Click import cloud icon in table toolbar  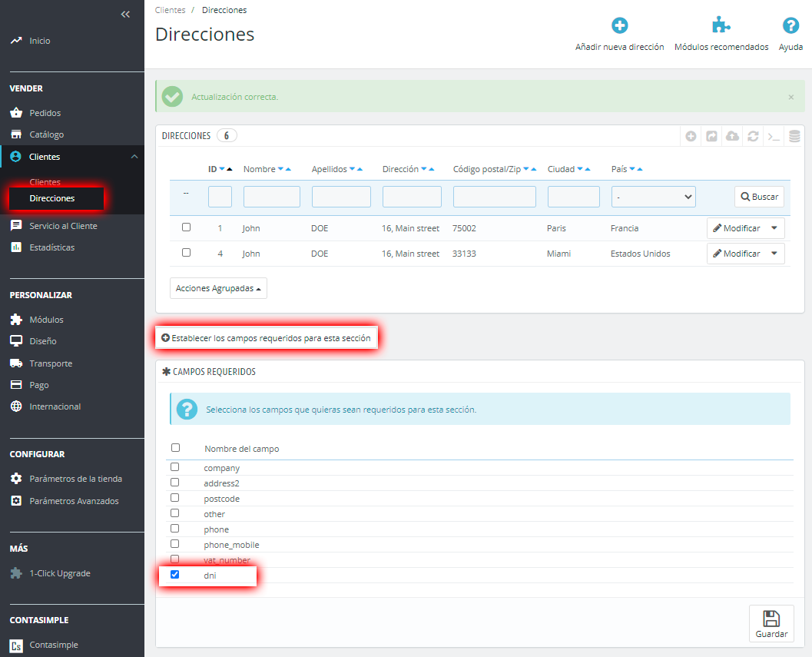pos(732,136)
